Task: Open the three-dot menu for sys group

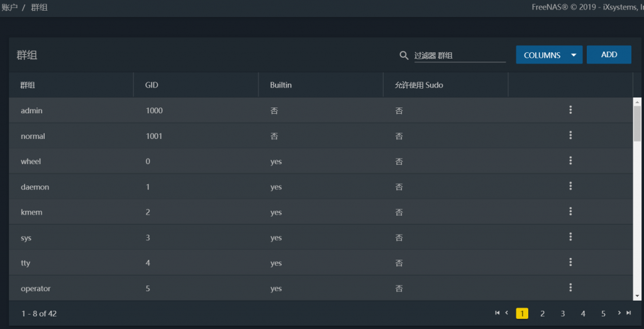Action: pyautogui.click(x=570, y=237)
